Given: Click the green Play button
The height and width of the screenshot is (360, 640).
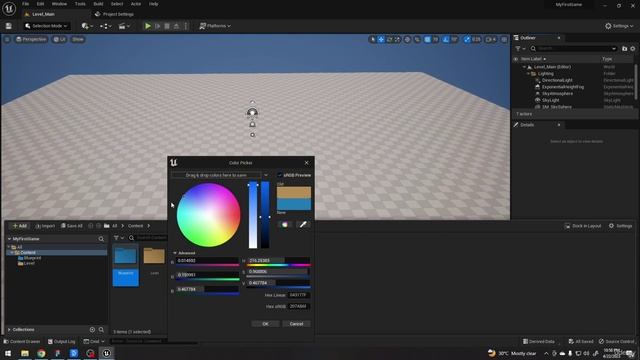Looking at the screenshot, I should [x=148, y=26].
